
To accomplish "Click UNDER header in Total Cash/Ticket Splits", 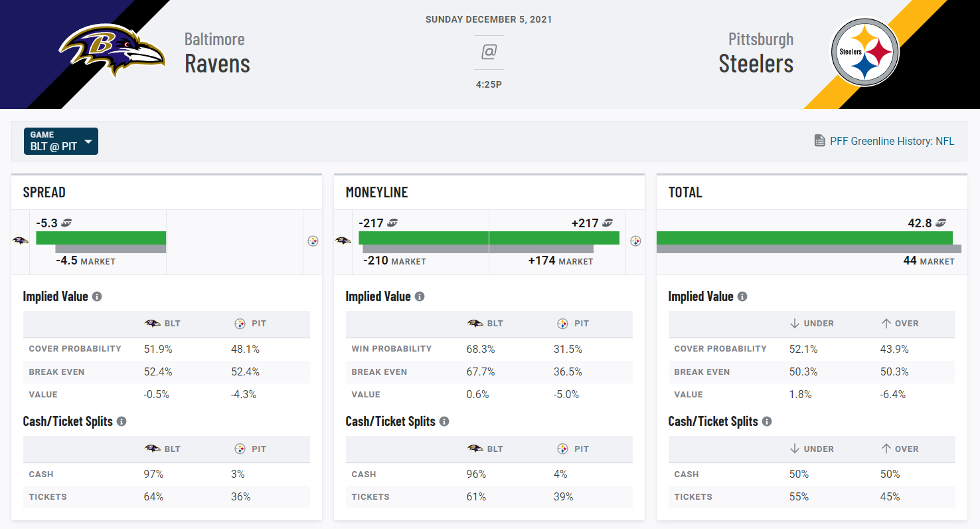I will click(811, 449).
